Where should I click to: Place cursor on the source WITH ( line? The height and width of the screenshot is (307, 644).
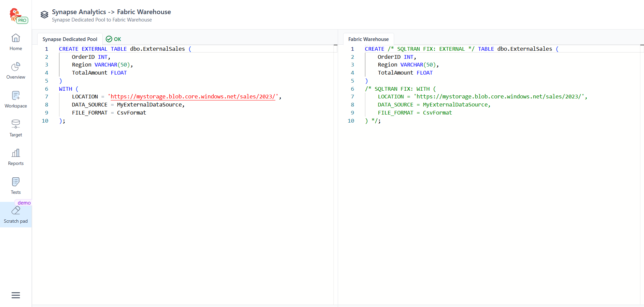pos(68,89)
